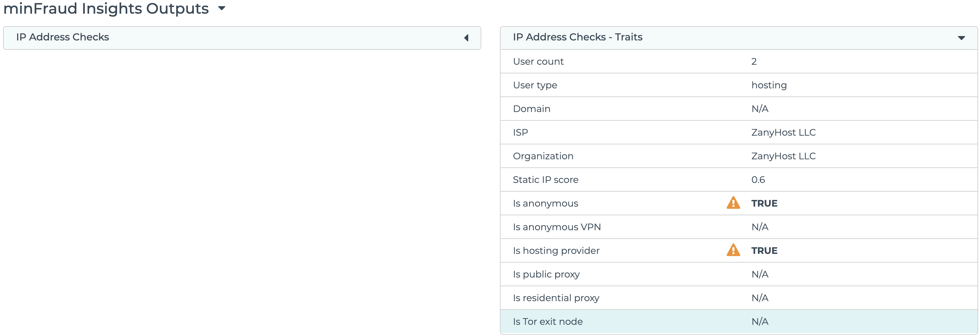980x336 pixels.
Task: Click the ISP value ZanyHost LLC
Action: [x=783, y=132]
